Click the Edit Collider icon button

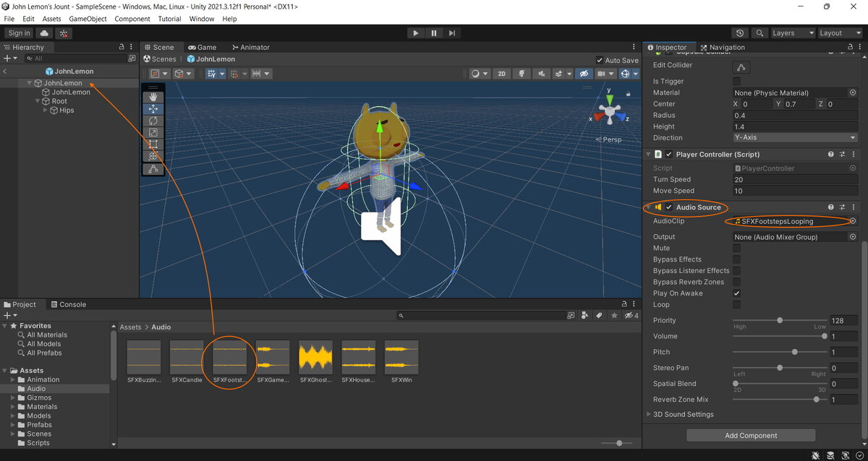coord(741,67)
